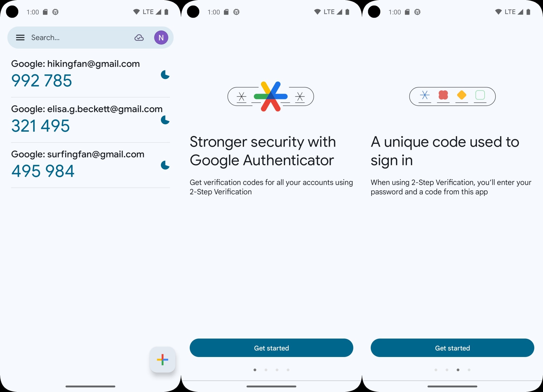The image size is (543, 392).
Task: Select the 495 984 surfingfan code
Action: point(43,171)
